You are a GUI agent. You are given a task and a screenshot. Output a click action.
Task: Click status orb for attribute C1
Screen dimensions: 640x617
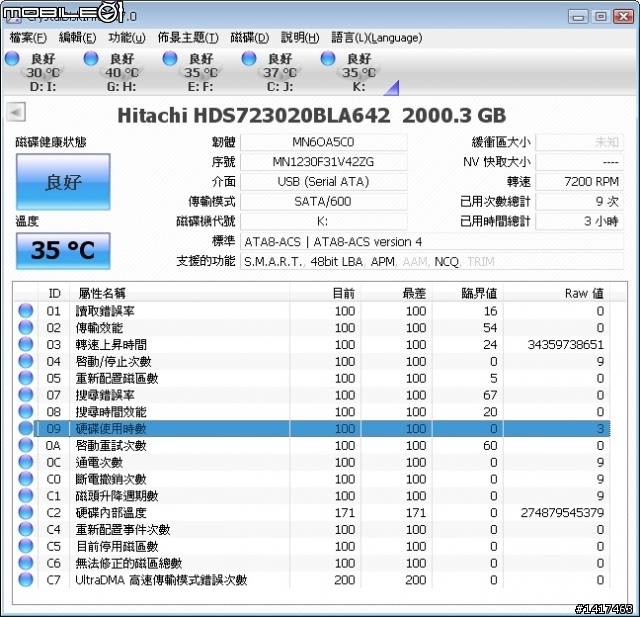point(26,495)
